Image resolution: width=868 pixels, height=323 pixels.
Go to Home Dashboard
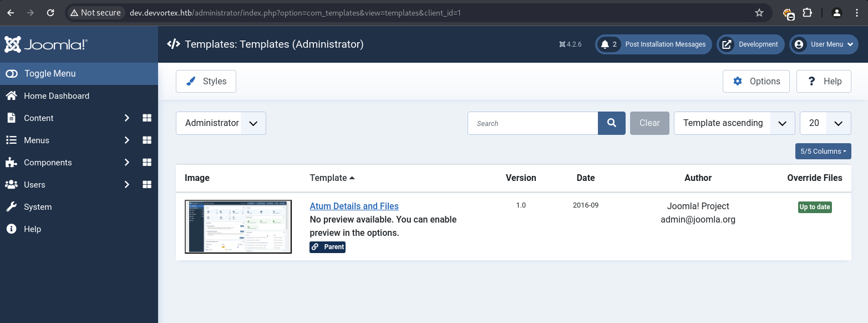pos(56,95)
